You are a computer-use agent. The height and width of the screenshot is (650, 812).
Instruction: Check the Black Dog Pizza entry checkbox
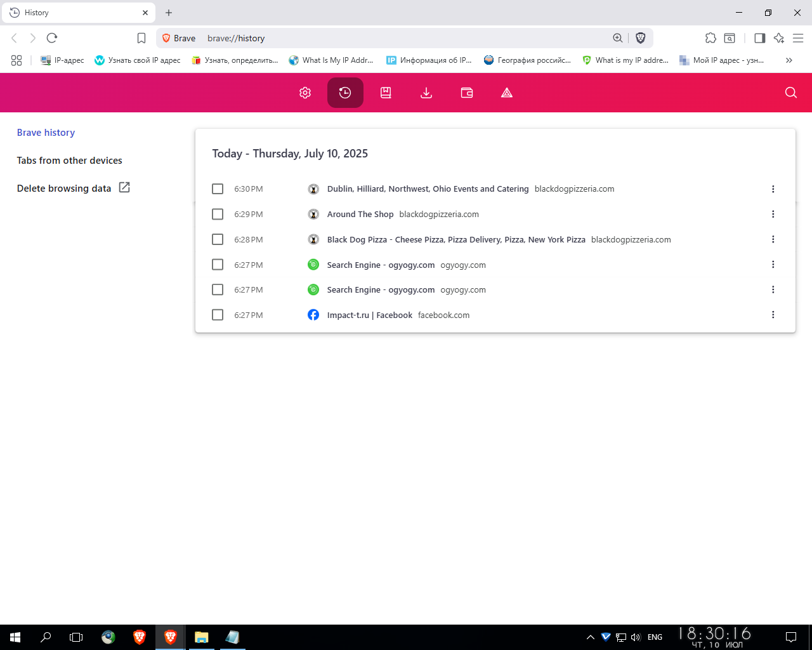click(x=218, y=239)
